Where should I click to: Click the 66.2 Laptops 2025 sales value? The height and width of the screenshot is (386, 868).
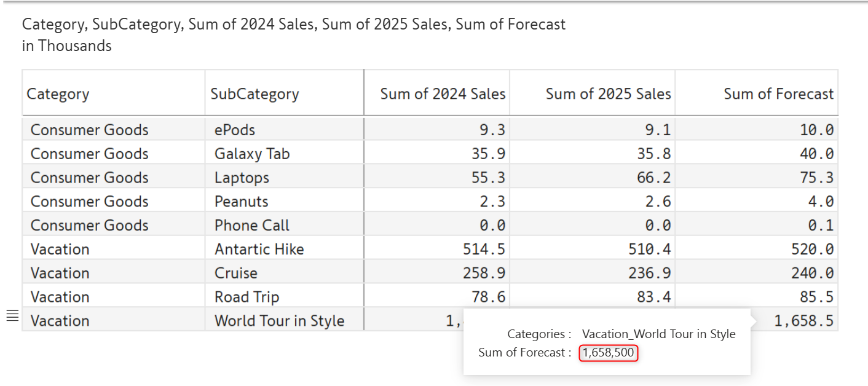click(653, 178)
